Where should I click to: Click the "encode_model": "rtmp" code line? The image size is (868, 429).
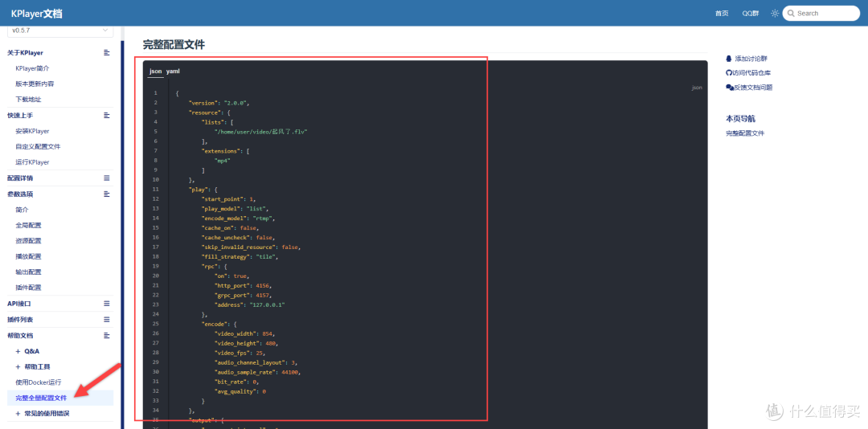coord(239,218)
